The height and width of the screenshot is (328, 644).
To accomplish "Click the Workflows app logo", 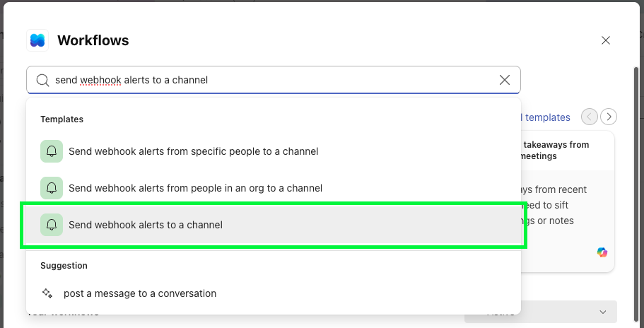I will click(37, 40).
